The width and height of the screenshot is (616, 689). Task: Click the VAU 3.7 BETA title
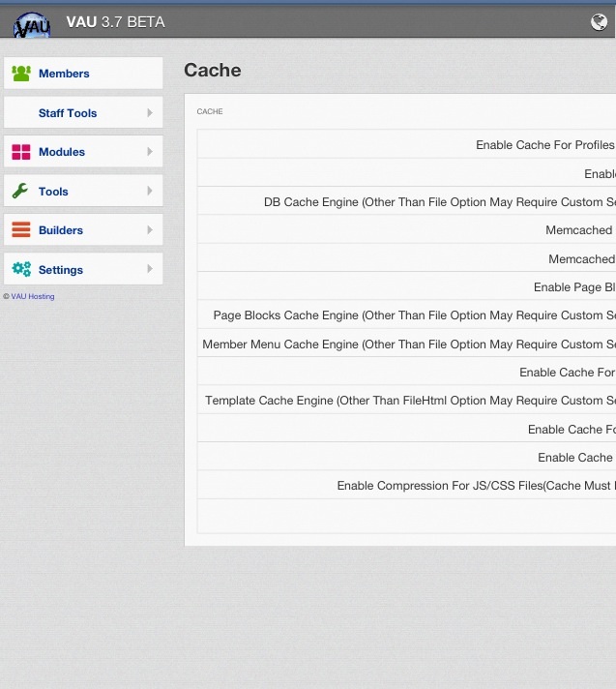(x=115, y=22)
